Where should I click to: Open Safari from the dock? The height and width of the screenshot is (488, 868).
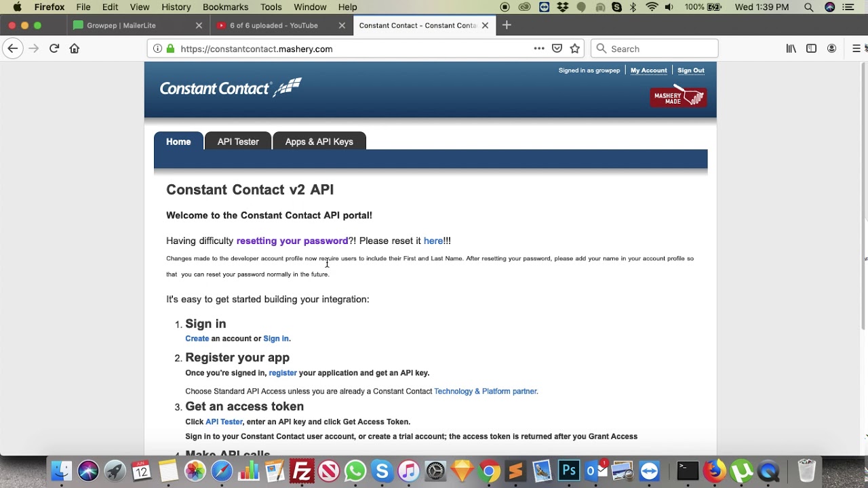(222, 471)
